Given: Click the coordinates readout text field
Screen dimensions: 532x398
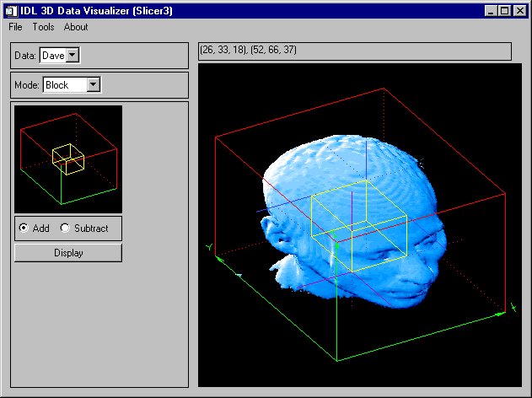Looking at the screenshot, I should pyautogui.click(x=354, y=51).
